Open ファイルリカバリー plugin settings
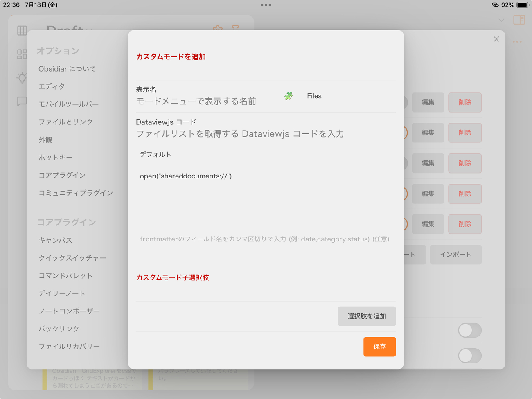The image size is (532, 399). (x=69, y=347)
